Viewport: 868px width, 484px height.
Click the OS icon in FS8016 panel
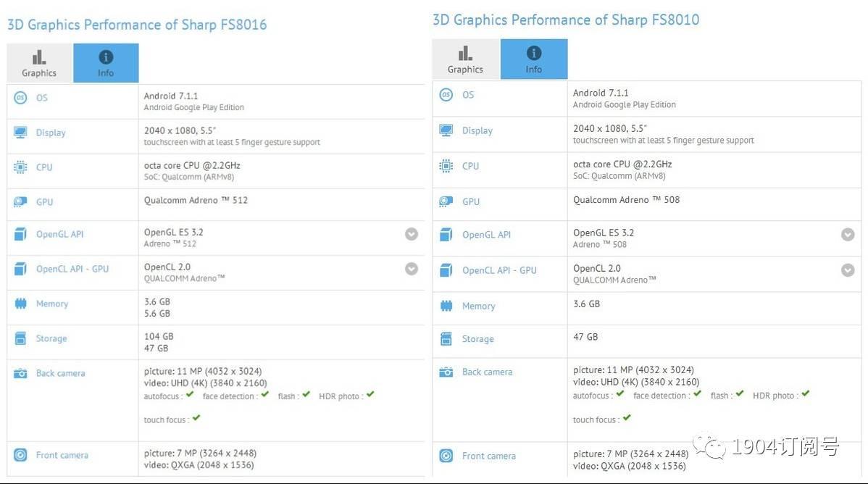pyautogui.click(x=20, y=98)
